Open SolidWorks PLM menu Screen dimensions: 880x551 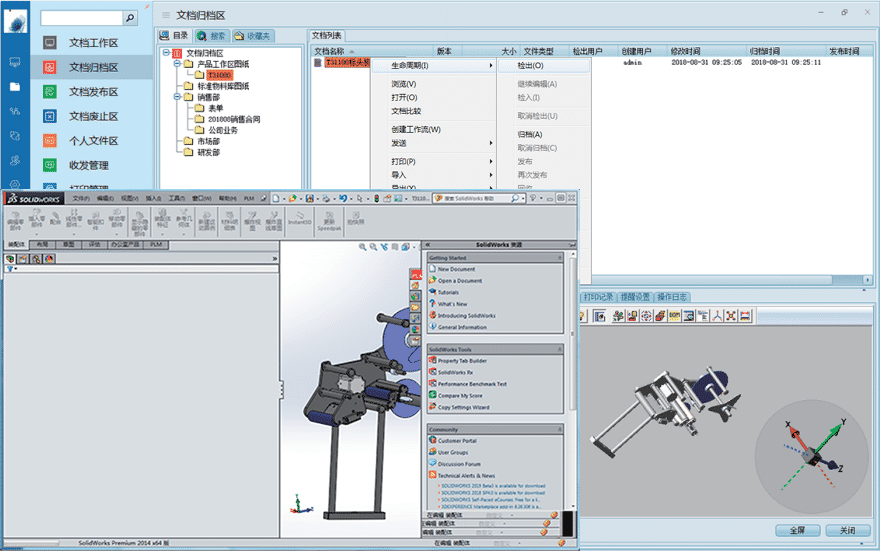click(x=249, y=199)
